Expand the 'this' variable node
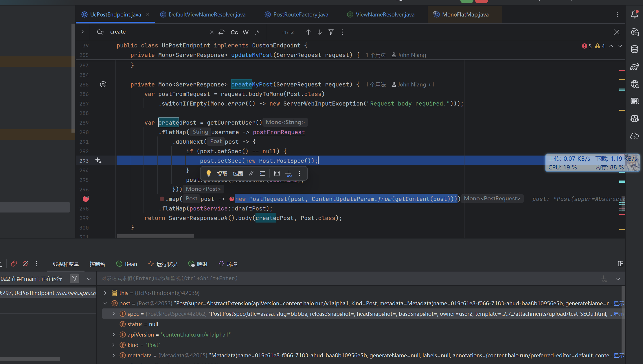 click(105, 293)
